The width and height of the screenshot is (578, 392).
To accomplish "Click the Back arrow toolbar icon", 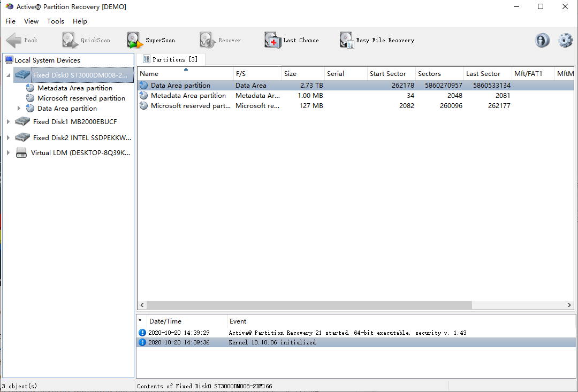I will pos(13,40).
